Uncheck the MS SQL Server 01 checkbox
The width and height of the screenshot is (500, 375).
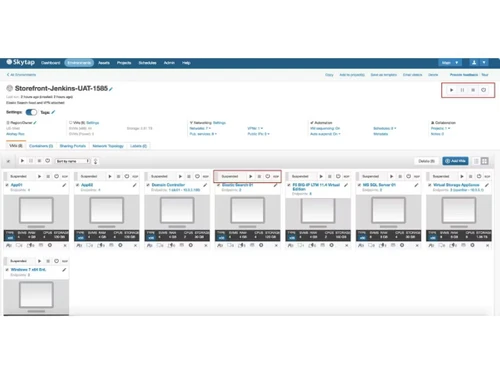[359, 185]
